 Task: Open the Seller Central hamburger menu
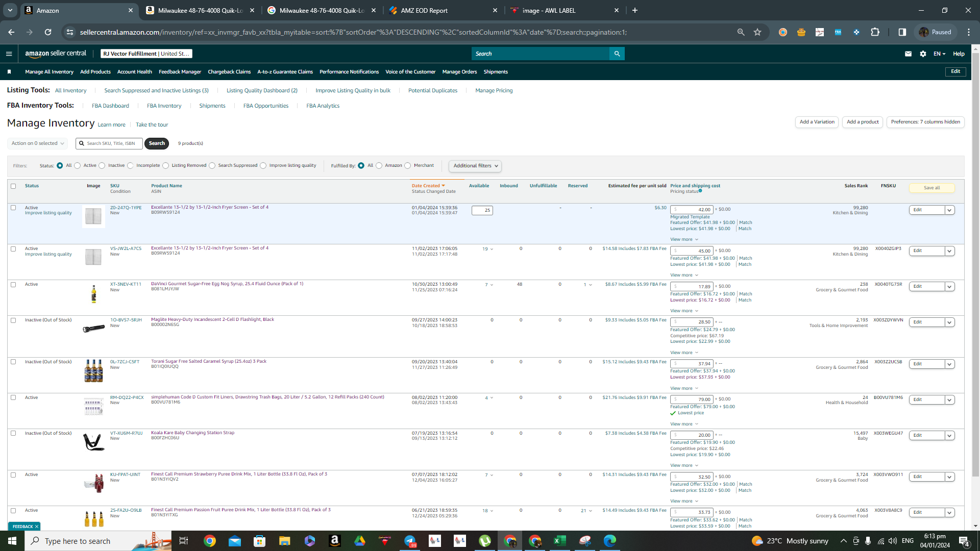click(x=9, y=54)
